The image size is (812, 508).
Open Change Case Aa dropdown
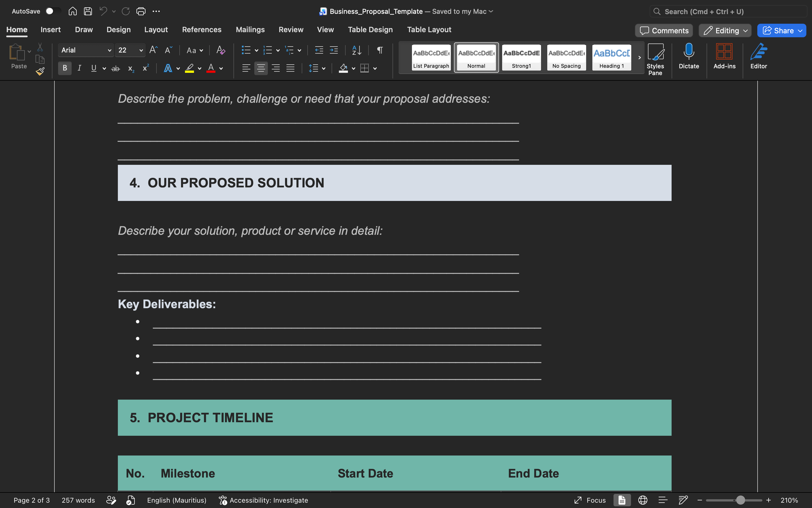point(195,51)
